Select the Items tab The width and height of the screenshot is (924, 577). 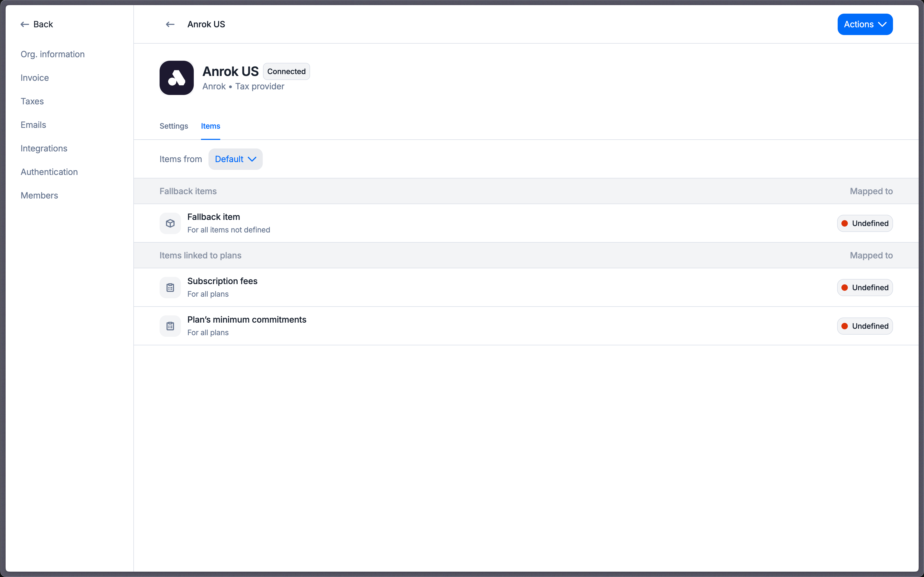point(210,126)
